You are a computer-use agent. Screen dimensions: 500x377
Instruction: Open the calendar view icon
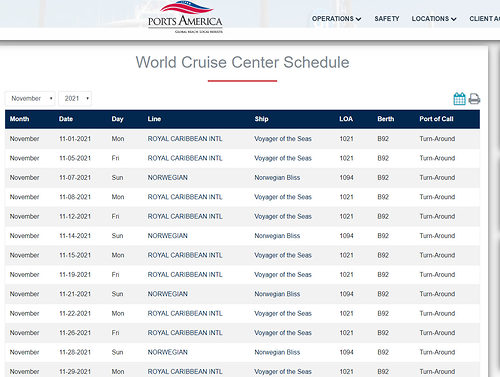pyautogui.click(x=459, y=99)
